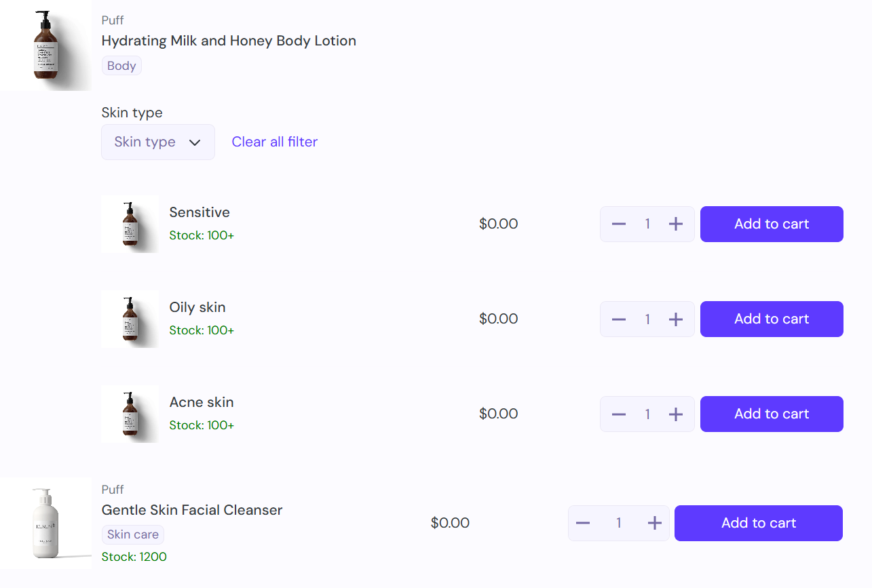The image size is (872, 588).
Task: Decrease quantity for Sensitive variant
Action: coord(618,224)
